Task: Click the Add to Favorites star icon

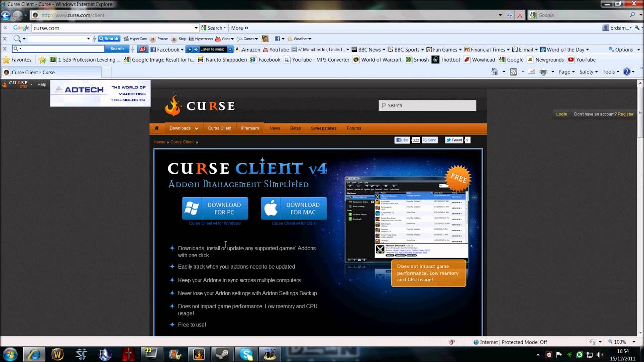Action: [x=43, y=60]
